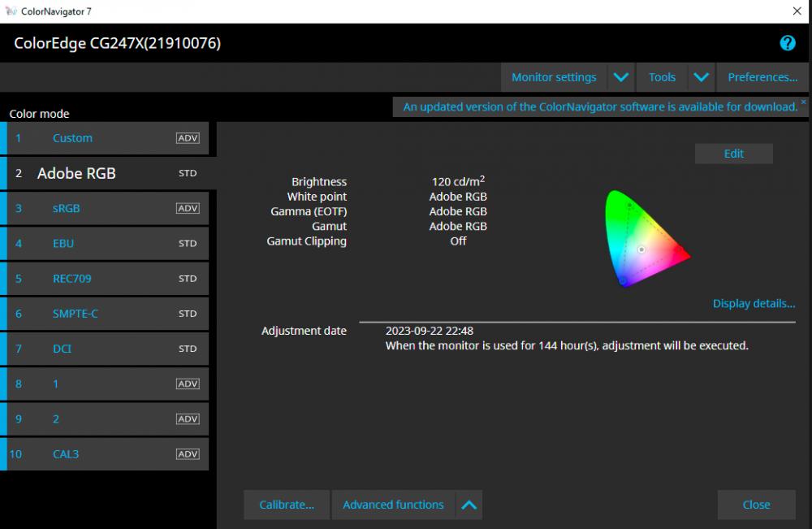Image resolution: width=812 pixels, height=529 pixels.
Task: Click the updated version available message
Action: click(x=600, y=107)
